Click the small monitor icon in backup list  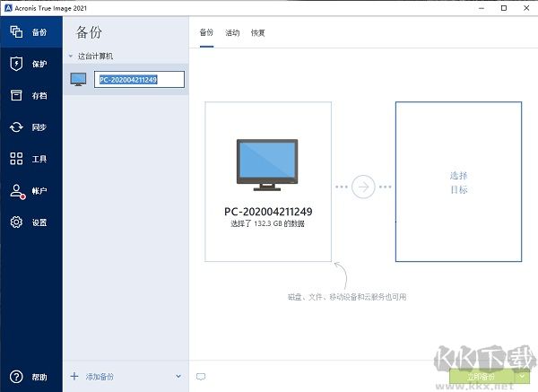click(78, 79)
